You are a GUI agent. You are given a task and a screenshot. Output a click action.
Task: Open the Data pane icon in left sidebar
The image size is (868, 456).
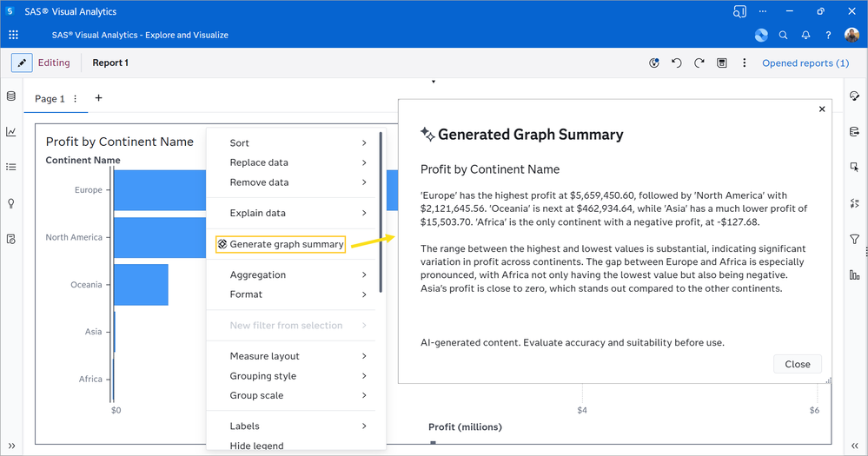click(11, 96)
